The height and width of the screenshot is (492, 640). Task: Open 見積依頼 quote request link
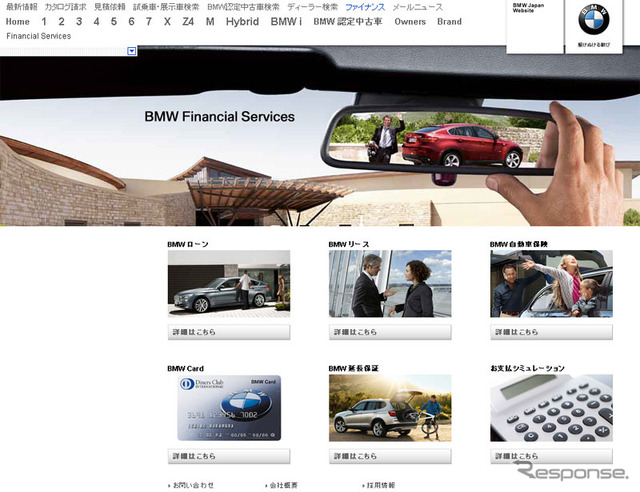110,7
